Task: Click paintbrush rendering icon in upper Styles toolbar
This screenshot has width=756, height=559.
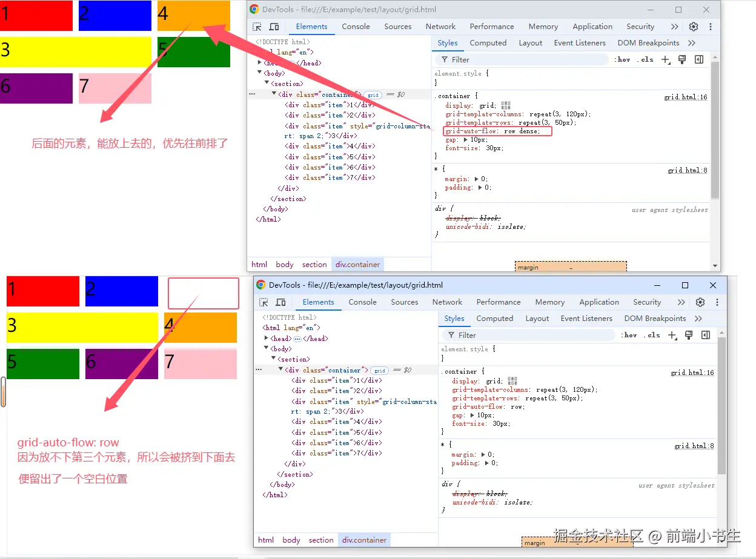Action: coord(682,59)
